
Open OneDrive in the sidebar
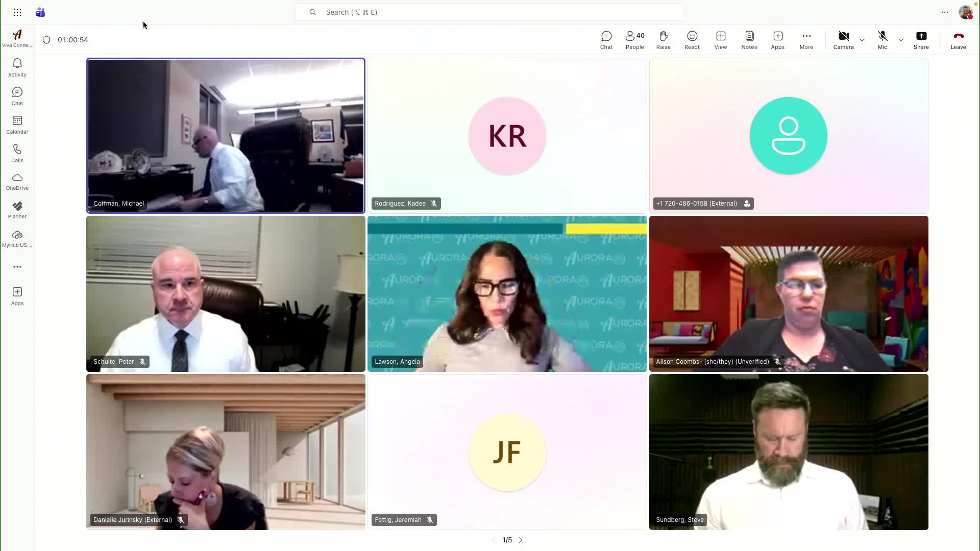pyautogui.click(x=17, y=181)
